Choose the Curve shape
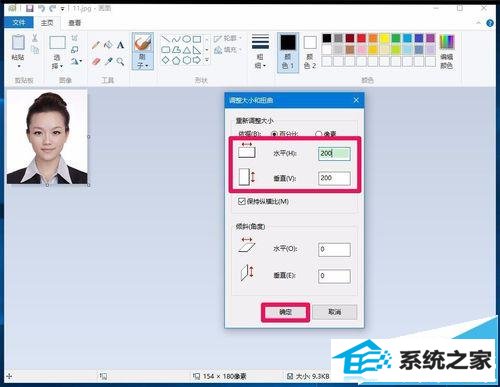The image size is (500, 387). (176, 39)
